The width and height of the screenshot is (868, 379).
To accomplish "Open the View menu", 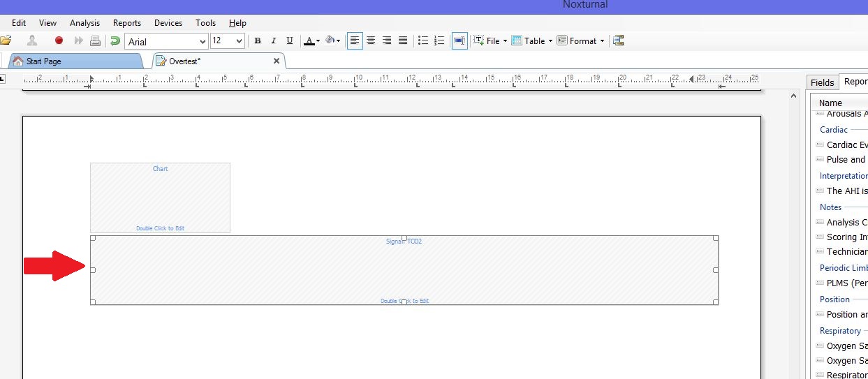I will [48, 23].
